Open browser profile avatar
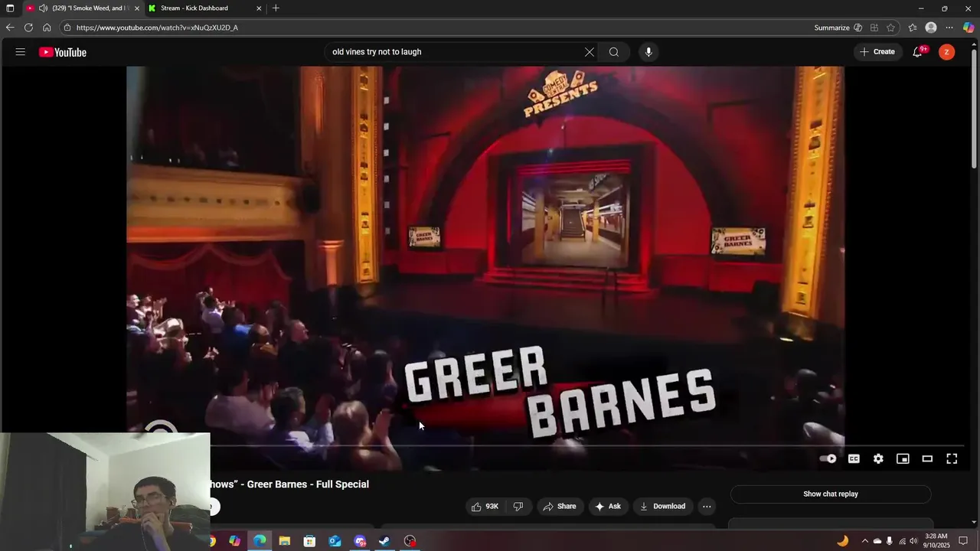The height and width of the screenshot is (551, 980). pyautogui.click(x=931, y=28)
